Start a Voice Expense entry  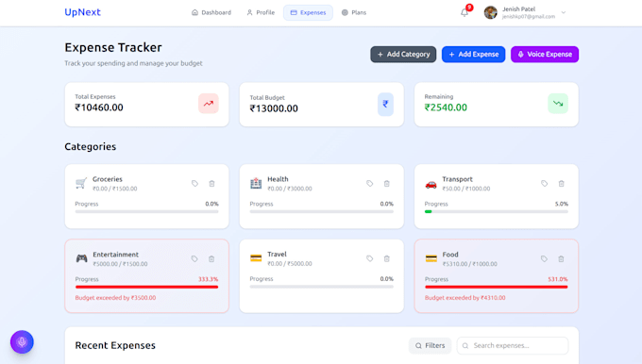coord(545,55)
